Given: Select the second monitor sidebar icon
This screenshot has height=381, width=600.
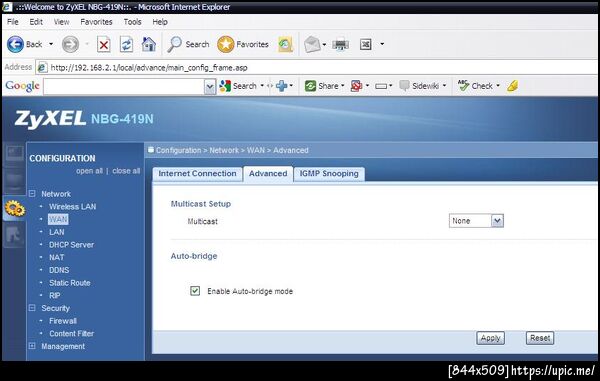Looking at the screenshot, I should (x=15, y=181).
